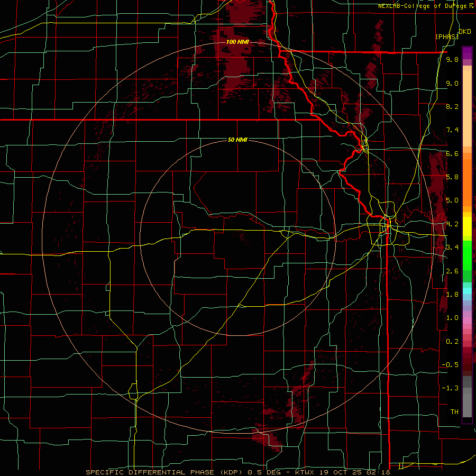Pick the bright yellow swatch on the color bar
This screenshot has width=476, height=476.
click(x=467, y=226)
